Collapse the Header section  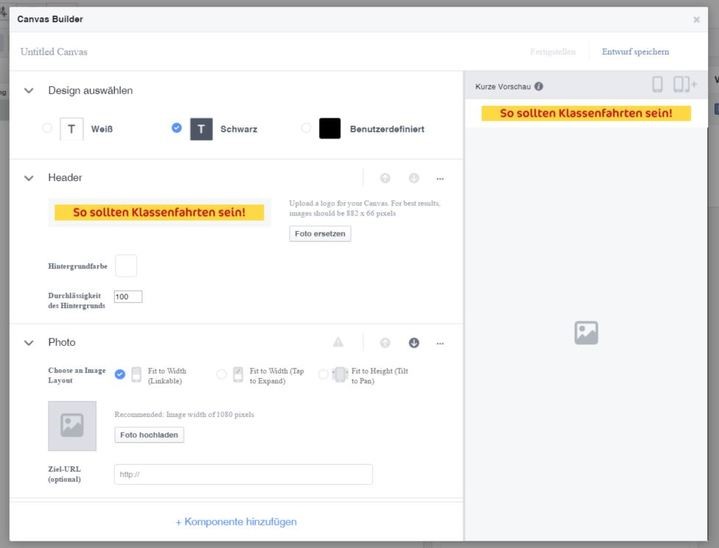point(29,178)
